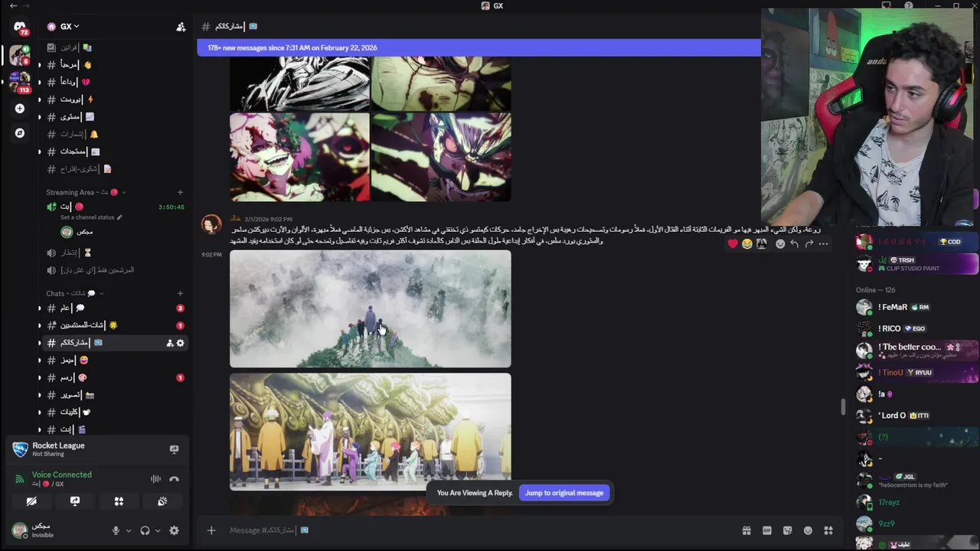
Task: Click the new messages banner
Action: pyautogui.click(x=479, y=47)
